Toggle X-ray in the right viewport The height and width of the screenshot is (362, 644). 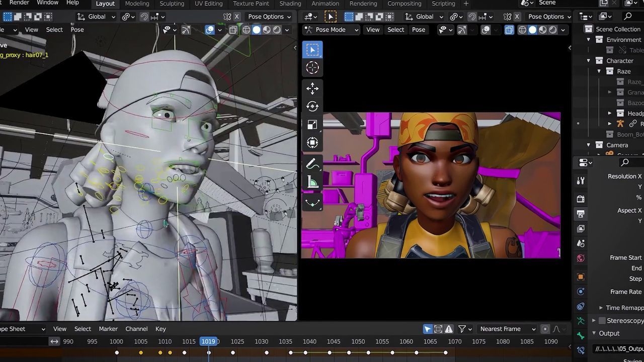point(509,30)
